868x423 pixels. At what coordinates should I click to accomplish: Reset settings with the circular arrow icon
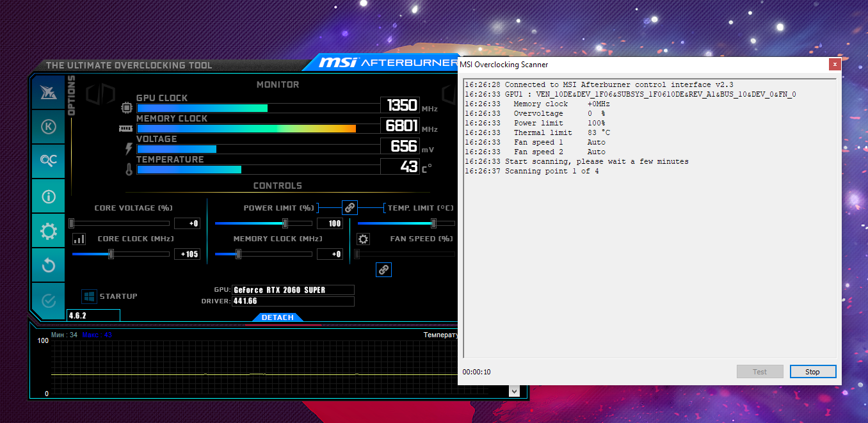[x=49, y=265]
